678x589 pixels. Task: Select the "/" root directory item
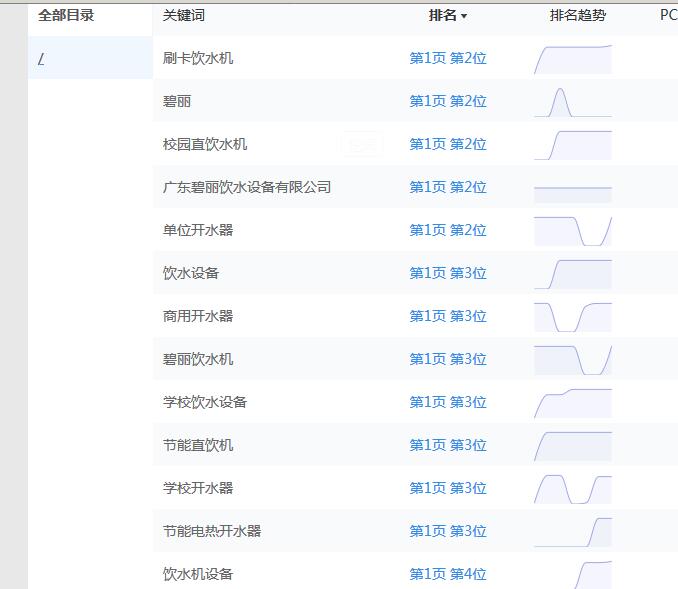[x=90, y=58]
